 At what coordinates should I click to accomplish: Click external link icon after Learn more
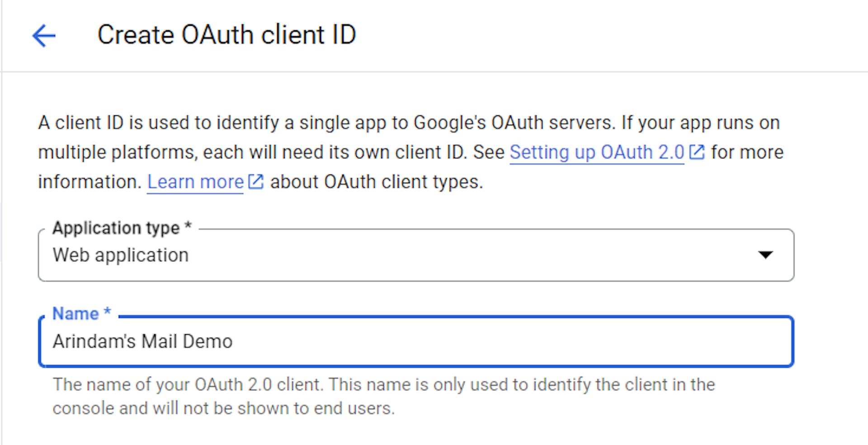click(x=256, y=182)
